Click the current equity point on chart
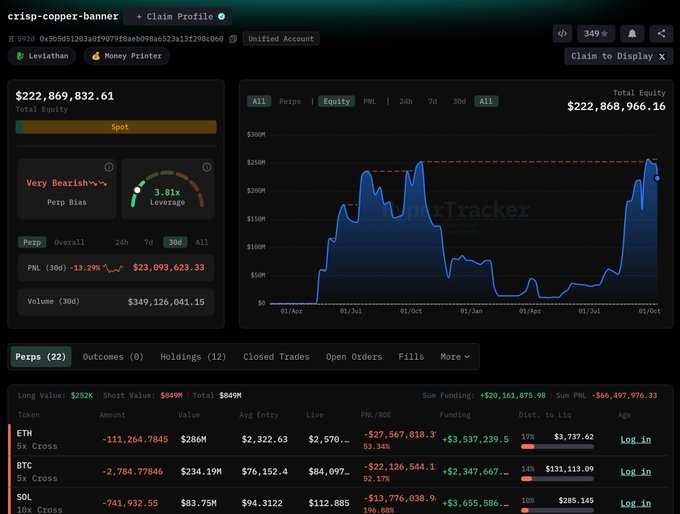 (657, 178)
